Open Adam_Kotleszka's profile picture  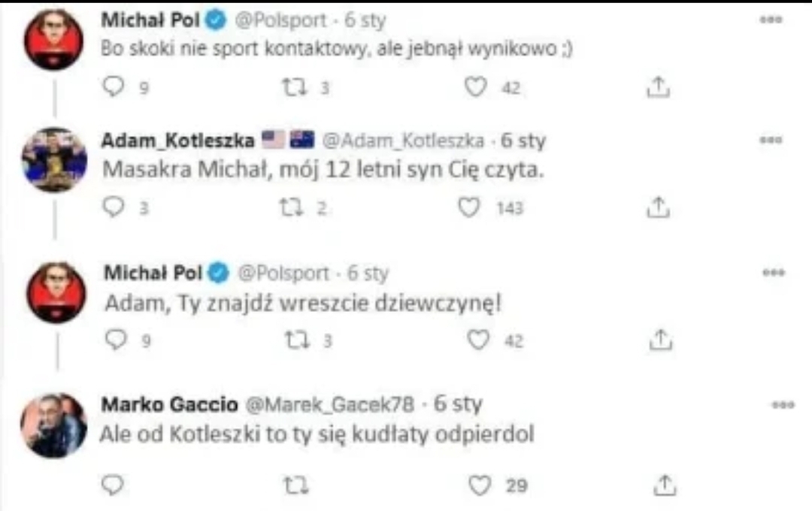coord(53,159)
